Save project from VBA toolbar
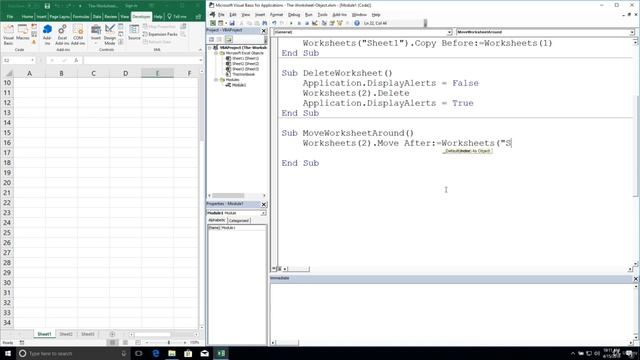The image size is (640, 360). click(x=232, y=23)
